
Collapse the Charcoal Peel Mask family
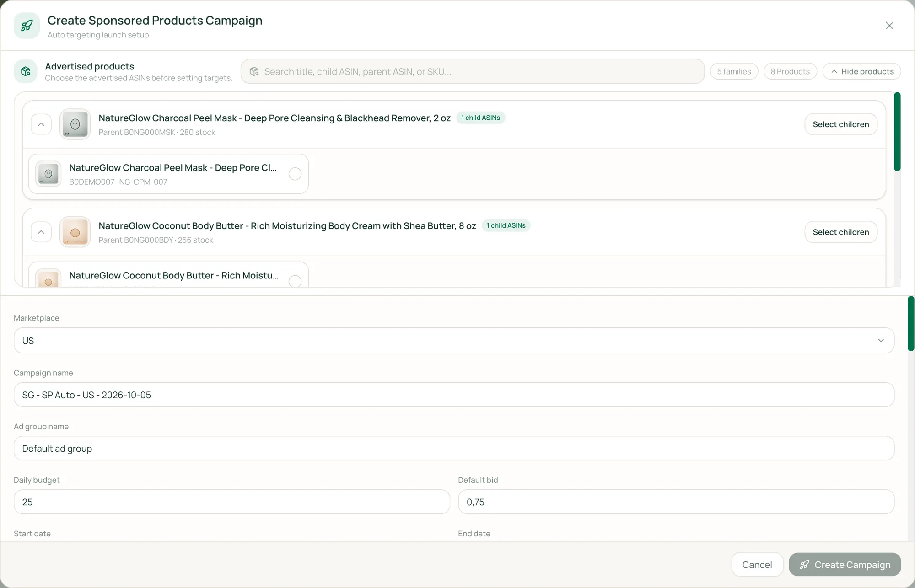pos(41,124)
